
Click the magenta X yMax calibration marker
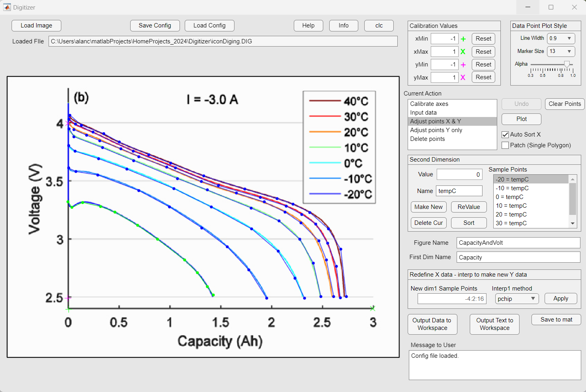click(463, 78)
